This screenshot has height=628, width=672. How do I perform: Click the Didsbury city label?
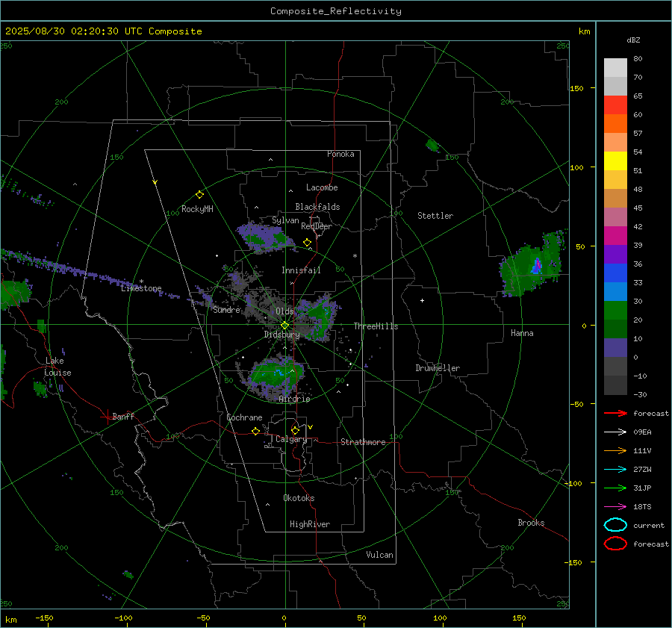tap(281, 335)
